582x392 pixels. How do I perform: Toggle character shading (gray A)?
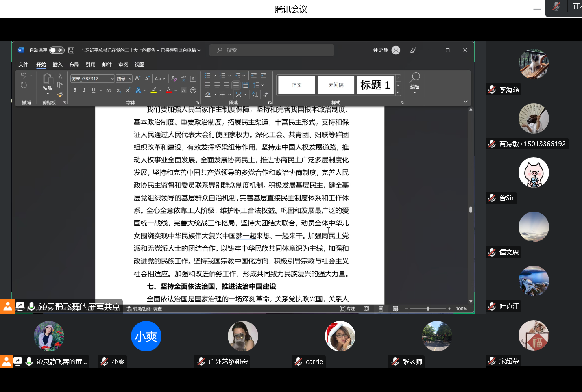pyautogui.click(x=183, y=90)
